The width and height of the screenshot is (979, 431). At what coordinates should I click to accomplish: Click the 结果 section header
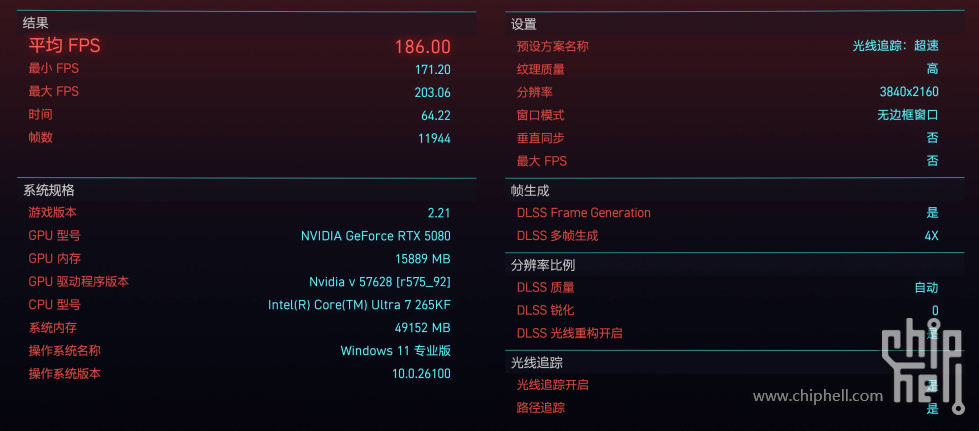36,23
